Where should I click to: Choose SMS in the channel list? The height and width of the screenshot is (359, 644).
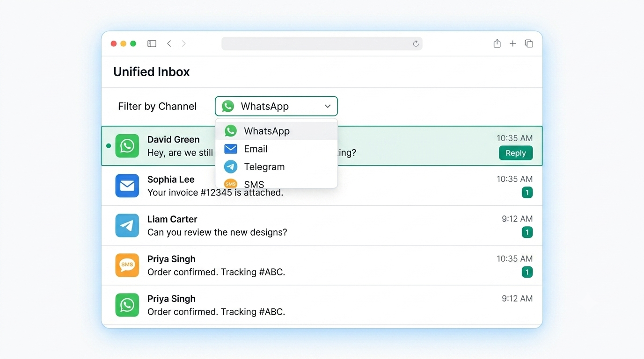coord(276,183)
